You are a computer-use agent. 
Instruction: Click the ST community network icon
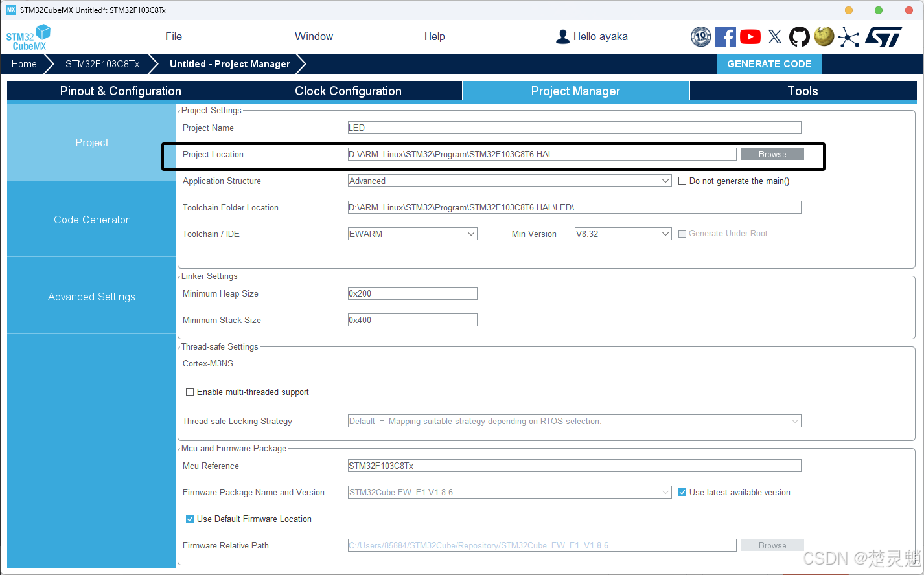tap(849, 37)
